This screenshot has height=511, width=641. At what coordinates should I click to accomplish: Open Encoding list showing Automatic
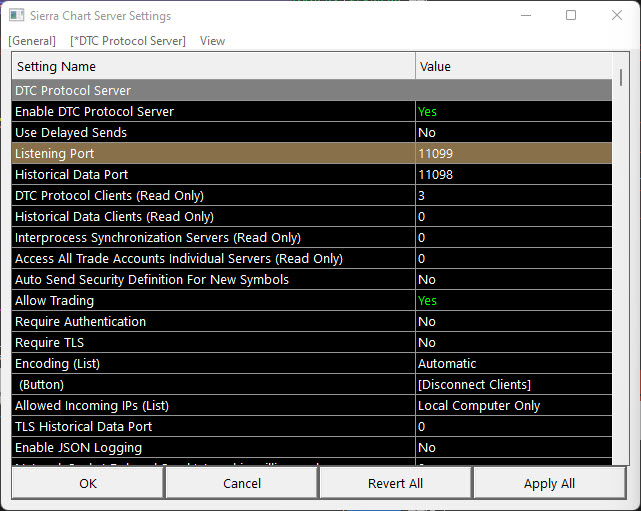447,363
